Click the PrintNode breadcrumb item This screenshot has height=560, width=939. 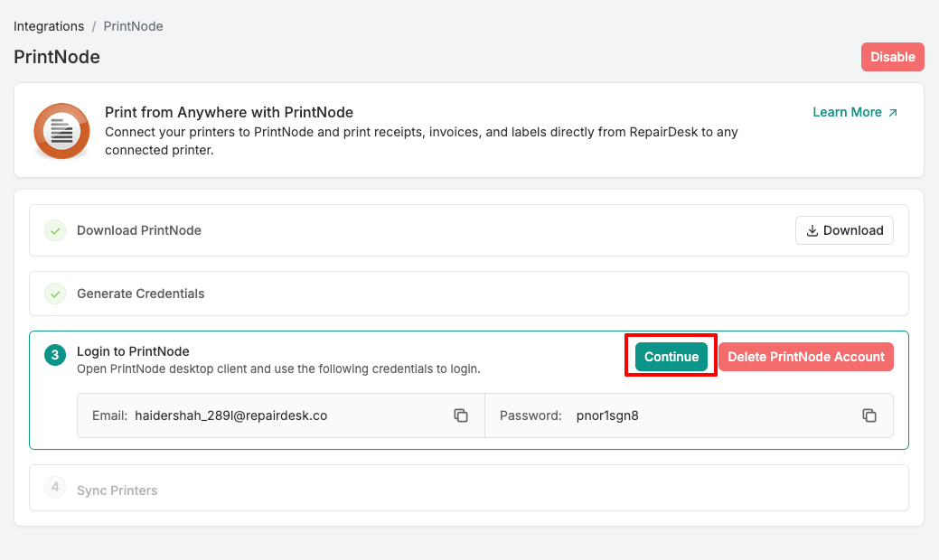click(x=133, y=26)
